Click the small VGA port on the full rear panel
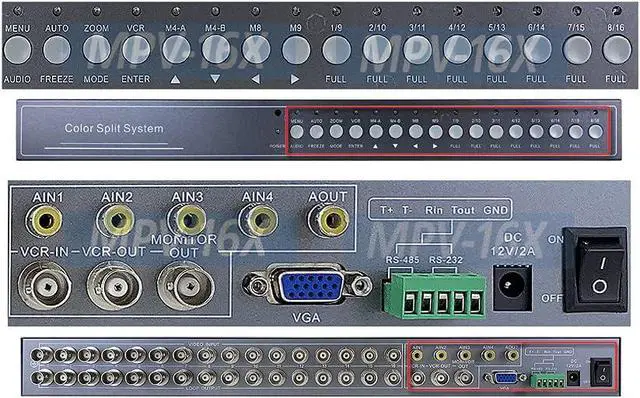Image resolution: width=640 pixels, height=398 pixels. (x=505, y=378)
